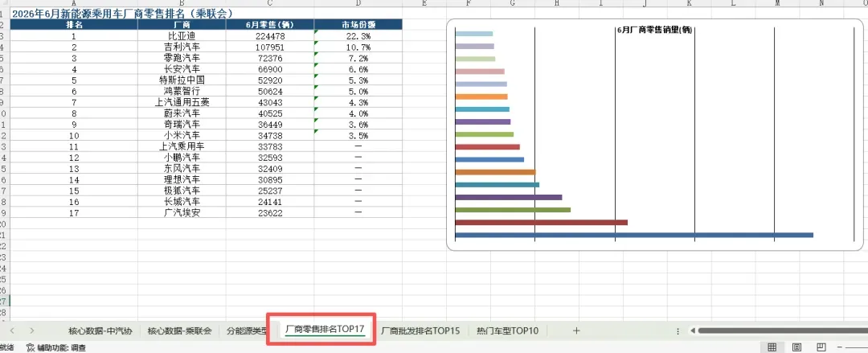Select the cell containing 极狐汽车

pyautogui.click(x=182, y=191)
